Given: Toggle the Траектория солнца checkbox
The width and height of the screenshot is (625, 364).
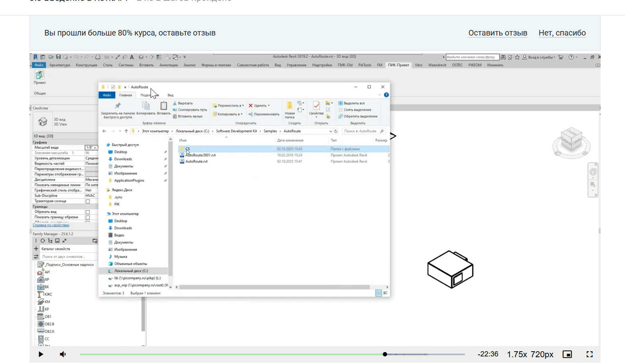Looking at the screenshot, I should [x=88, y=202].
